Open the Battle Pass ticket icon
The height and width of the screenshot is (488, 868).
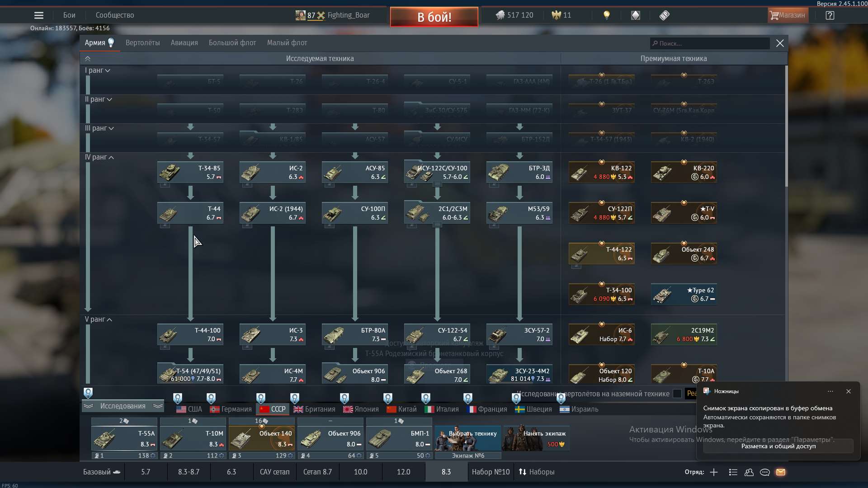(664, 15)
